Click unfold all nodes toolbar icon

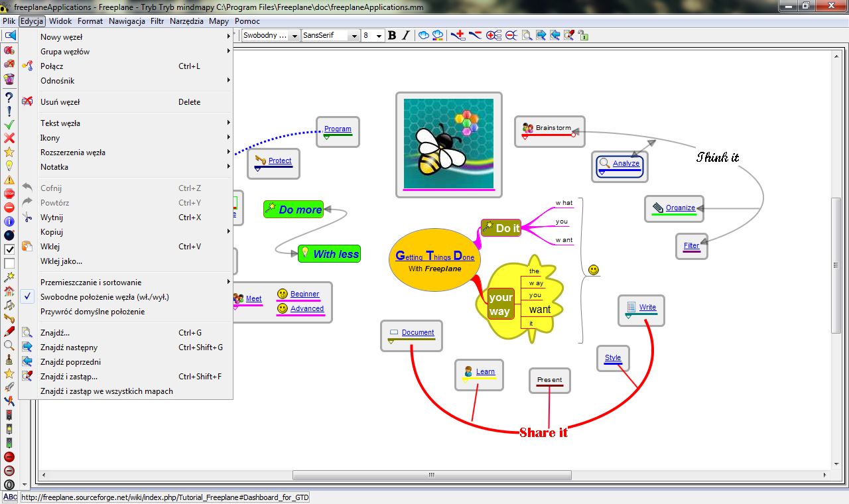493,35
